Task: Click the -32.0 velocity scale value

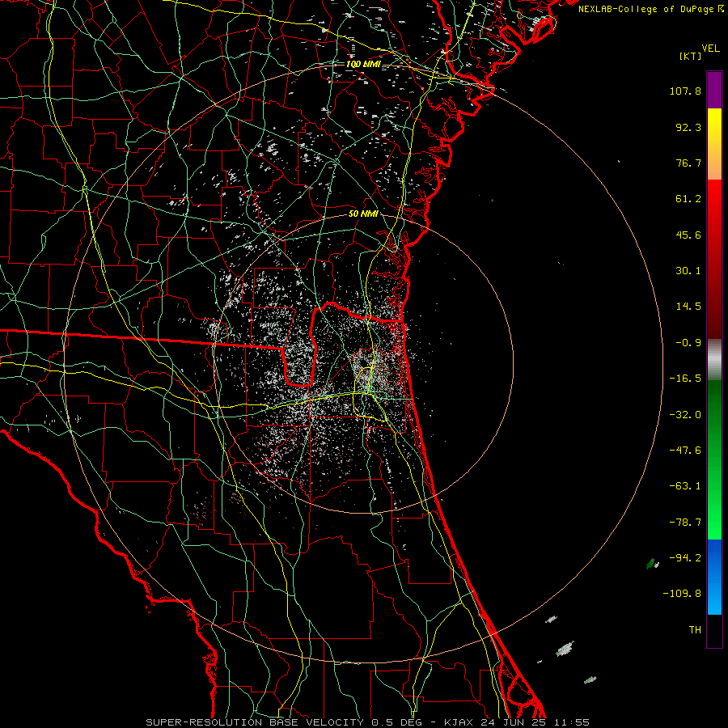Action: pos(685,415)
